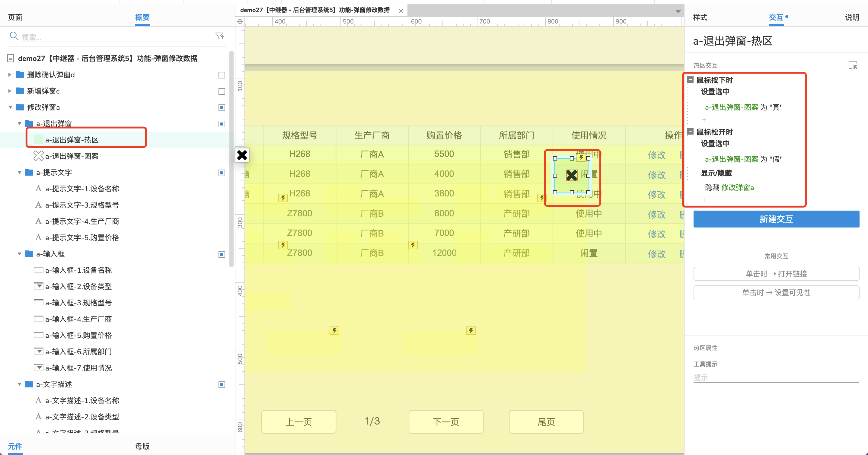Click the folder icon of 删除确认弹窗d
The height and width of the screenshot is (455, 868).
20,75
